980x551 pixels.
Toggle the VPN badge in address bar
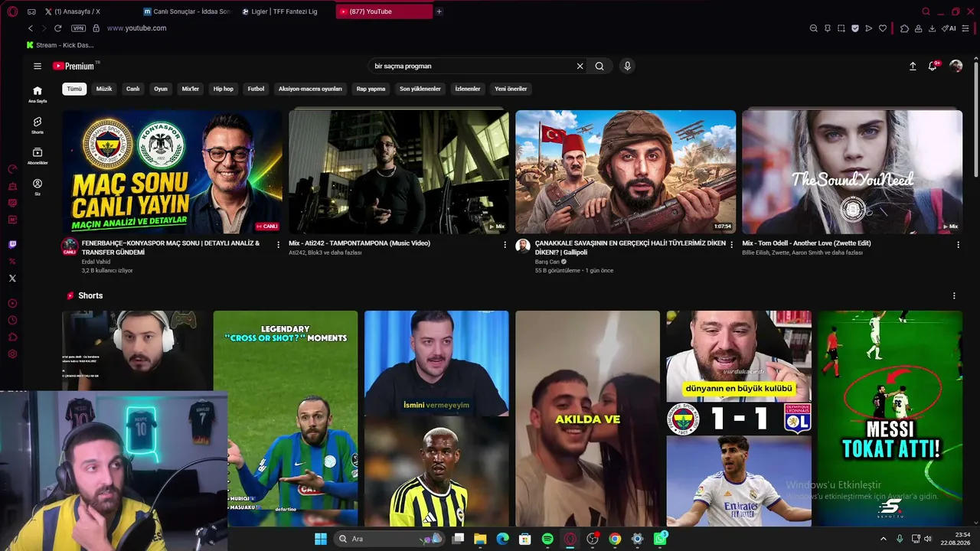tap(78, 28)
